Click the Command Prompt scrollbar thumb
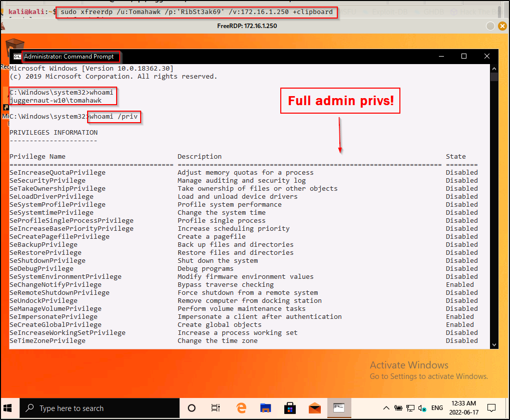The width and height of the screenshot is (510, 420). coord(494,77)
